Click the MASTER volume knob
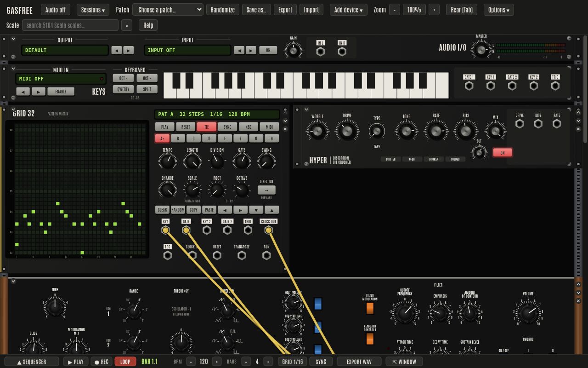Viewport: 588px width, 368px height. click(481, 50)
